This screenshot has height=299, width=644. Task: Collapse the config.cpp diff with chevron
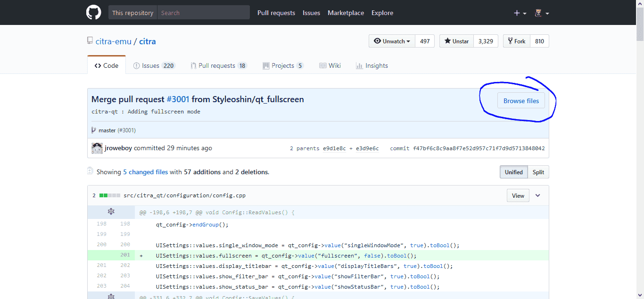(x=538, y=195)
